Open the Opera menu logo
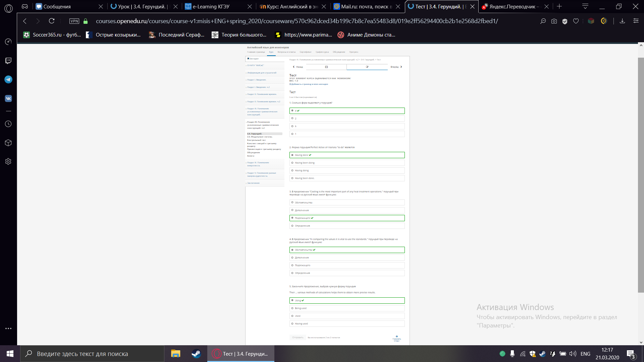Image resolution: width=644 pixels, height=362 pixels. (8, 8)
